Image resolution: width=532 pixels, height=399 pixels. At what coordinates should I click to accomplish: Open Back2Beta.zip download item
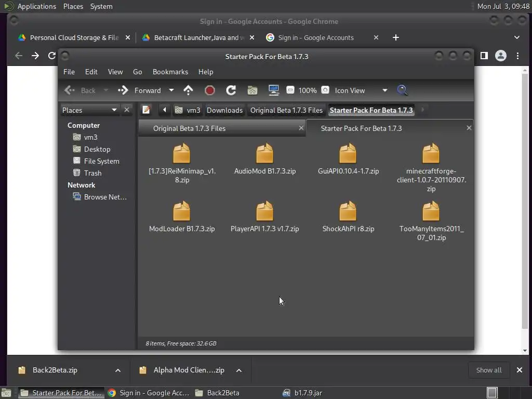(55, 370)
